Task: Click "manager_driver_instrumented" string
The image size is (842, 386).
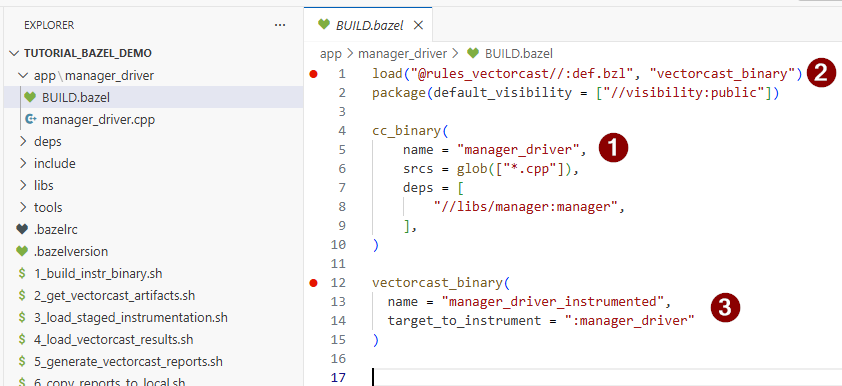Action: tap(553, 301)
